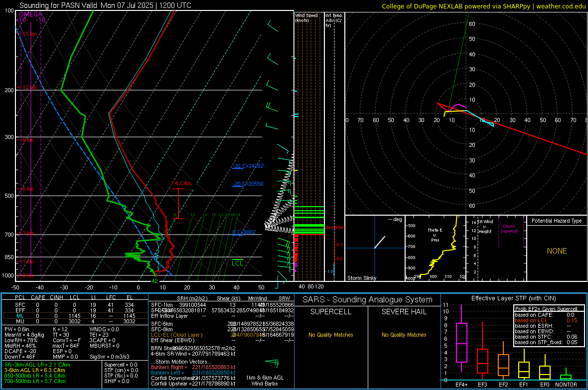Screen dimensions: 588x390
Task: Click the green wind barb above 1km & 6km AGL
Action: click(x=272, y=363)
